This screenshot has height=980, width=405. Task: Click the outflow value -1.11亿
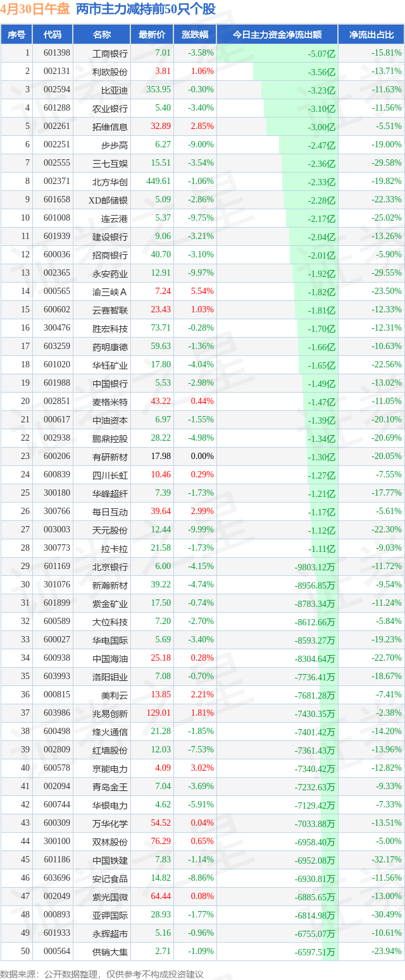point(321,549)
